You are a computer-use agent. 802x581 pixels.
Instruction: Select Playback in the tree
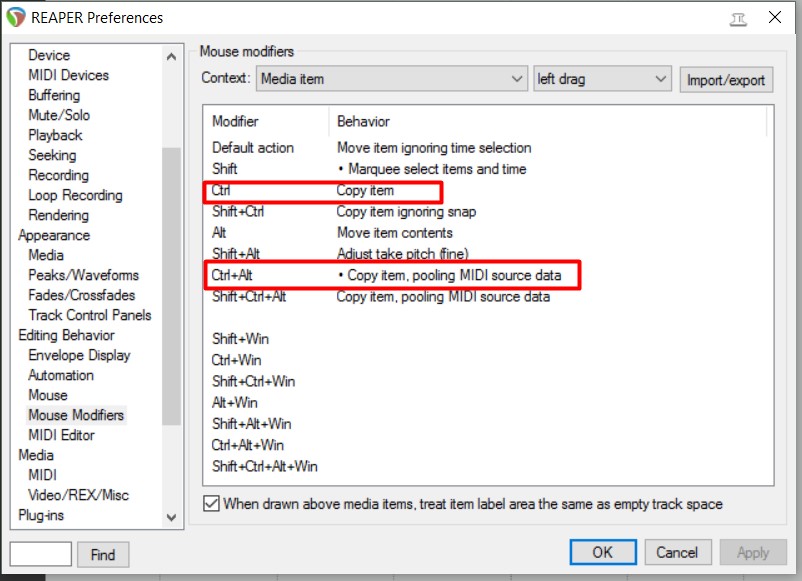click(55, 135)
